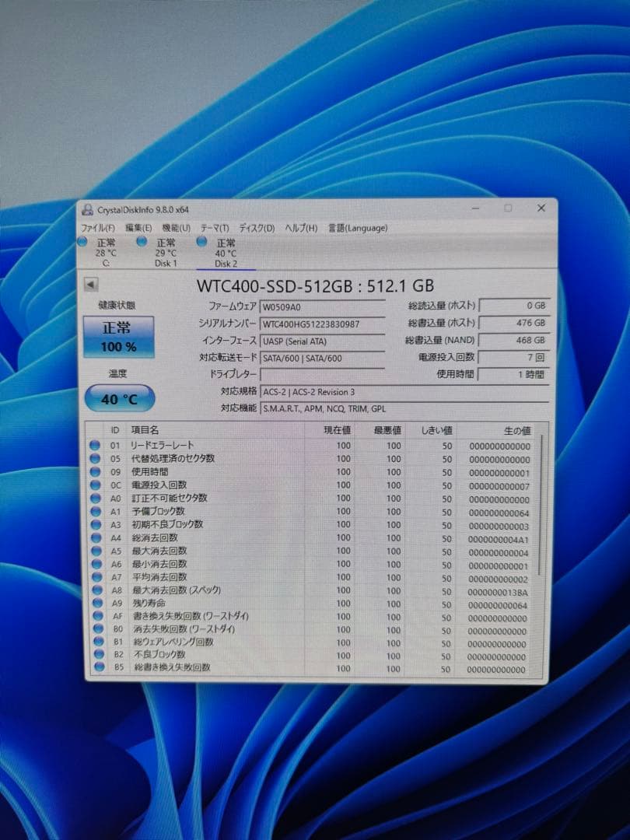
Task: Open the 言語(Language) menu
Action: (357, 228)
